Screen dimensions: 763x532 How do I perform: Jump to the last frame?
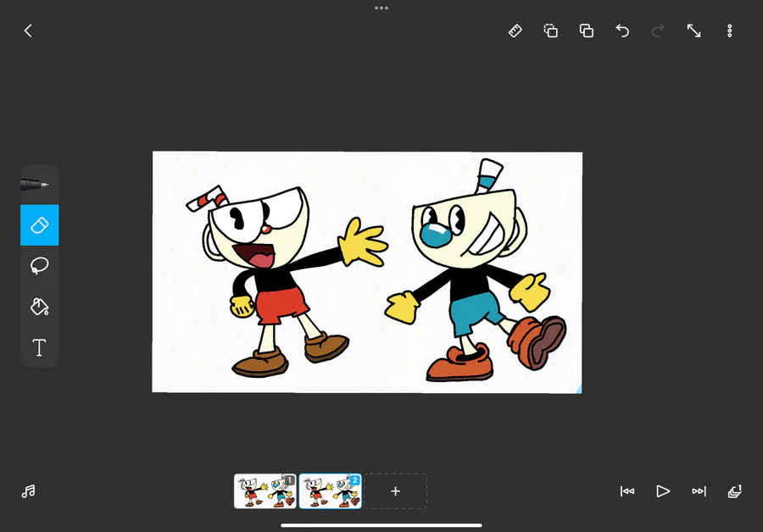[x=699, y=491]
